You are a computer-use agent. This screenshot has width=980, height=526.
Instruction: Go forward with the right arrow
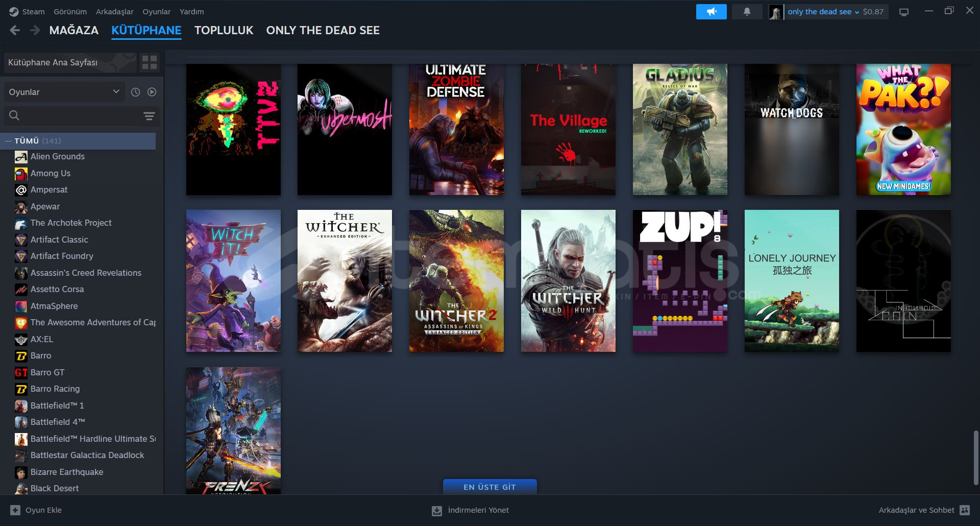click(x=35, y=30)
